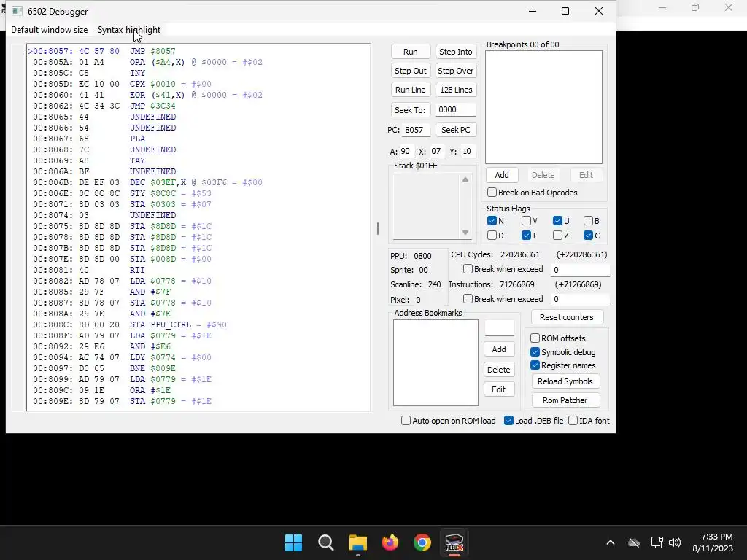Focus the Y register field

[x=468, y=151]
